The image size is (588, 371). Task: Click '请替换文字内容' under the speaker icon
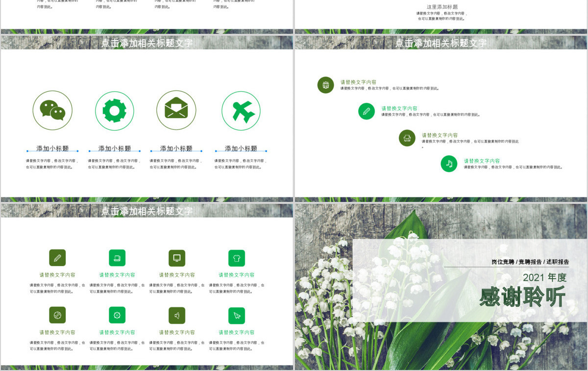[177, 332]
